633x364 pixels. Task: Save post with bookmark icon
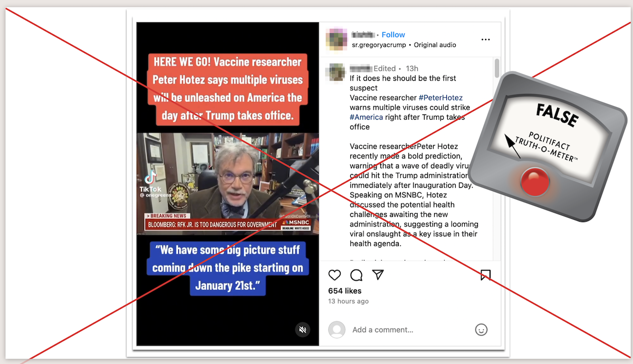click(x=485, y=275)
